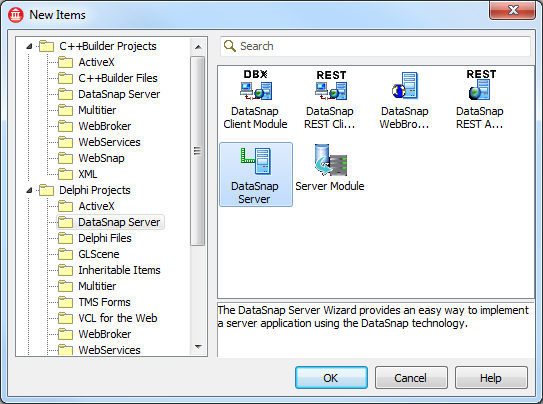The width and height of the screenshot is (543, 404).
Task: Select DataSnap Server under C++Builder Projects
Action: (x=119, y=94)
